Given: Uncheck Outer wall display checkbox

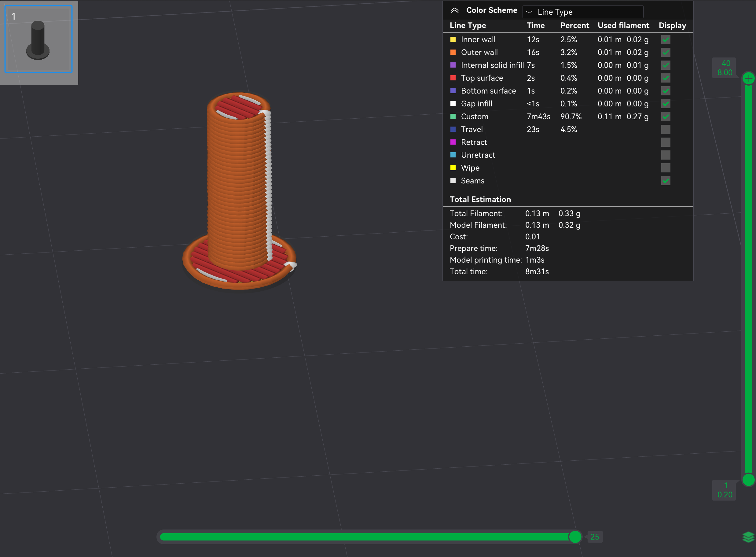Looking at the screenshot, I should coord(665,52).
